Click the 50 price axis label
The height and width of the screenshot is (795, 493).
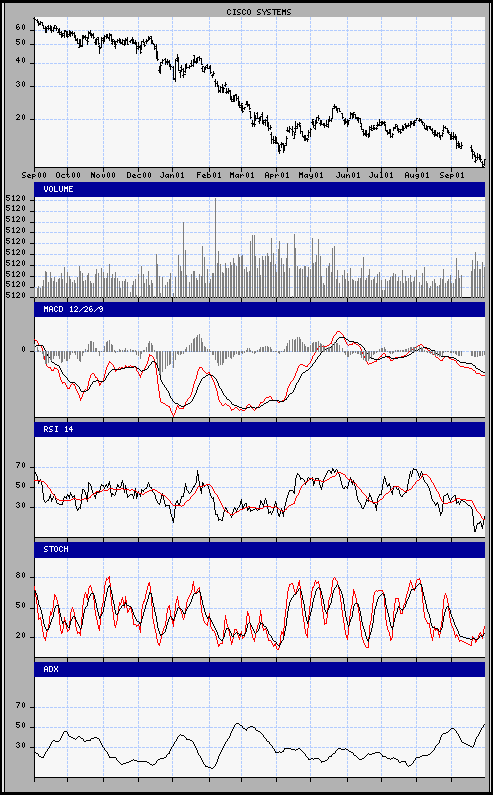coord(20,44)
